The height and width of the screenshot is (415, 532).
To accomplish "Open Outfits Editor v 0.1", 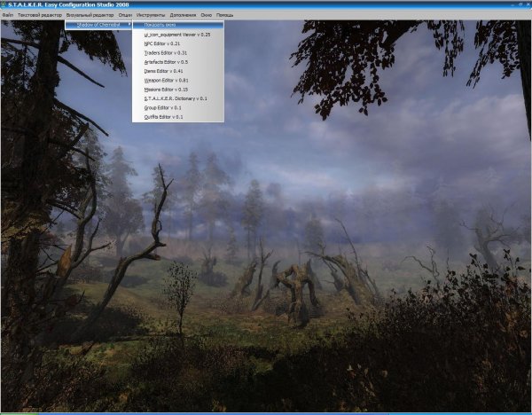I will coord(178,117).
